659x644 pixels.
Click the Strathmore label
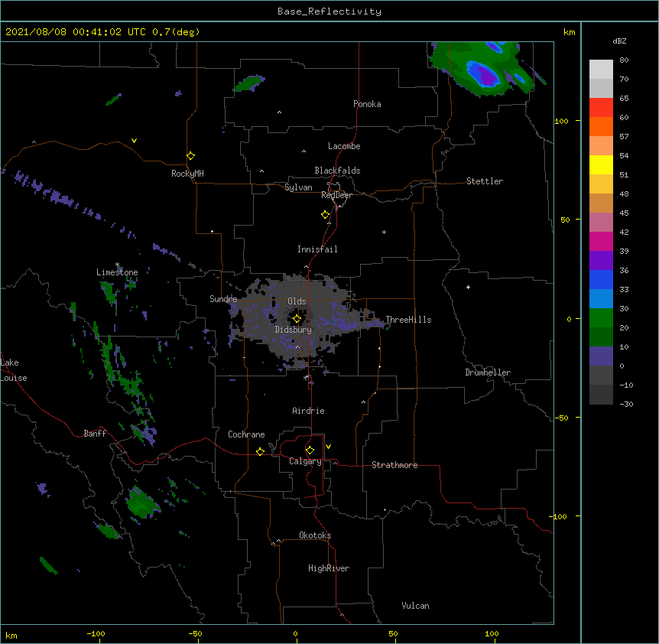(x=394, y=465)
